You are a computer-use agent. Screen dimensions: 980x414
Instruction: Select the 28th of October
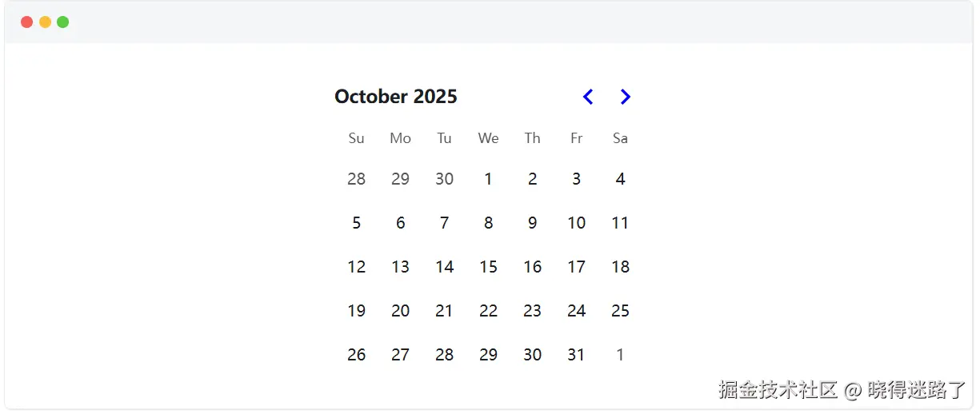coord(444,355)
